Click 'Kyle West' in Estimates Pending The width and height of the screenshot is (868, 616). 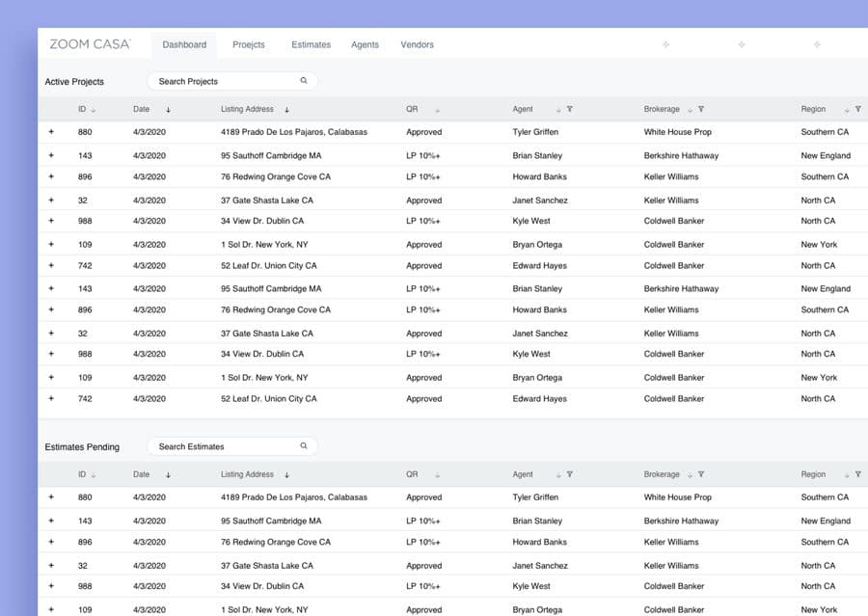(531, 586)
